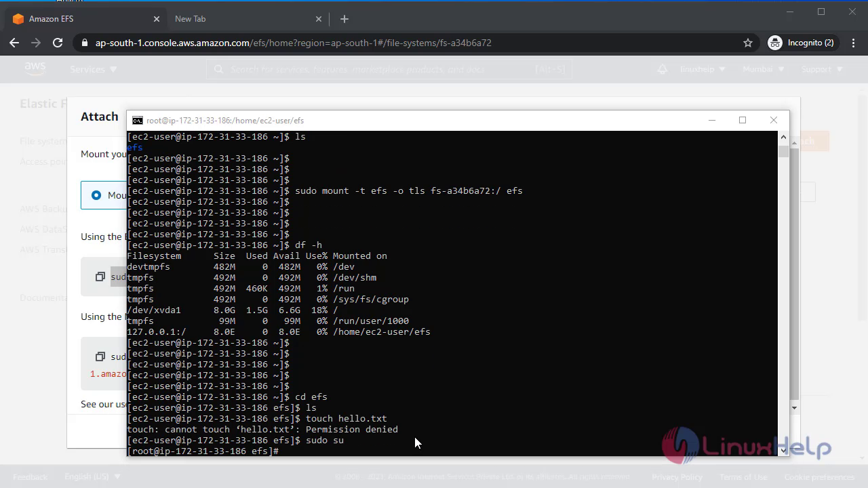The width and height of the screenshot is (868, 488).
Task: Maximize the Chrome browser window
Action: [x=821, y=12]
